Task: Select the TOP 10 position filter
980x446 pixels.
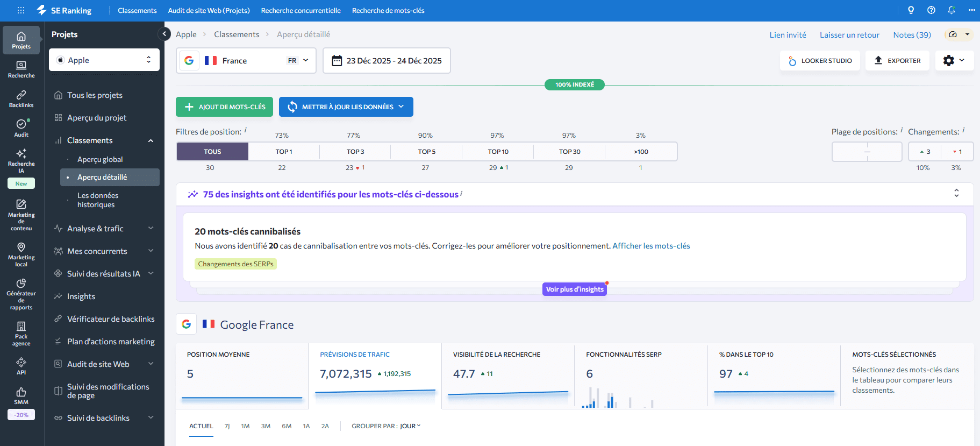Action: 498,152
